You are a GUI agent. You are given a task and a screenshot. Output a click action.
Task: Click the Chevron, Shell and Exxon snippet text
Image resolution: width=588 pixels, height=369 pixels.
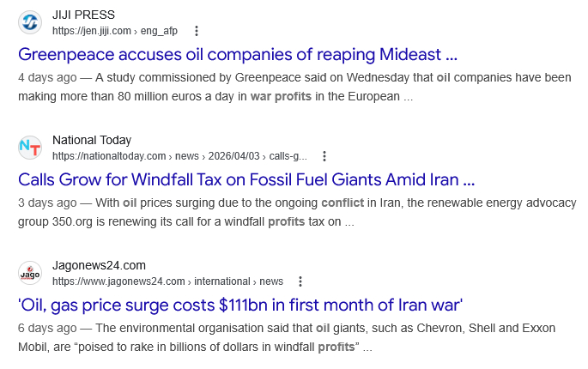pos(287,337)
